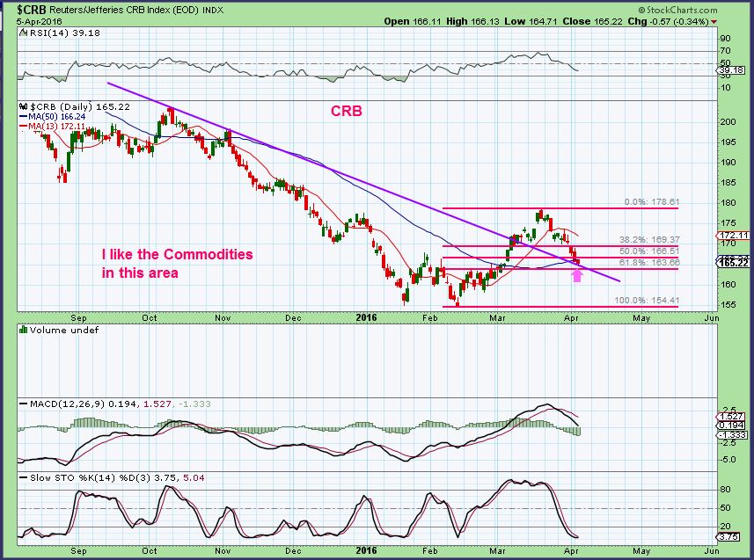Click the 0.0%: 178.61 Fibonacci label
Screen dimensions: 754x560
click(x=652, y=202)
